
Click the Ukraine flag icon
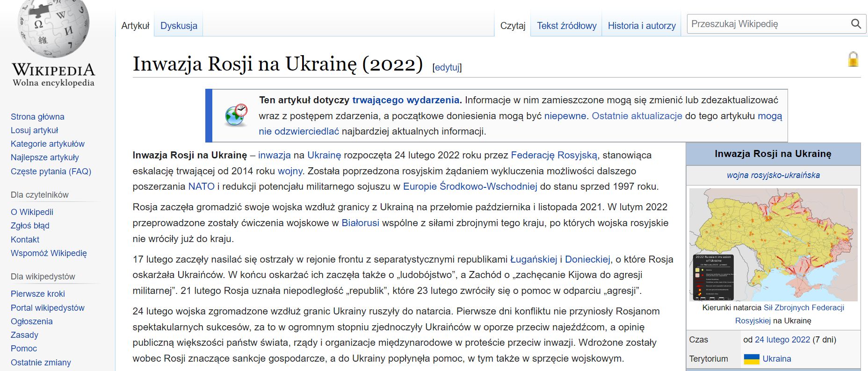click(x=752, y=359)
